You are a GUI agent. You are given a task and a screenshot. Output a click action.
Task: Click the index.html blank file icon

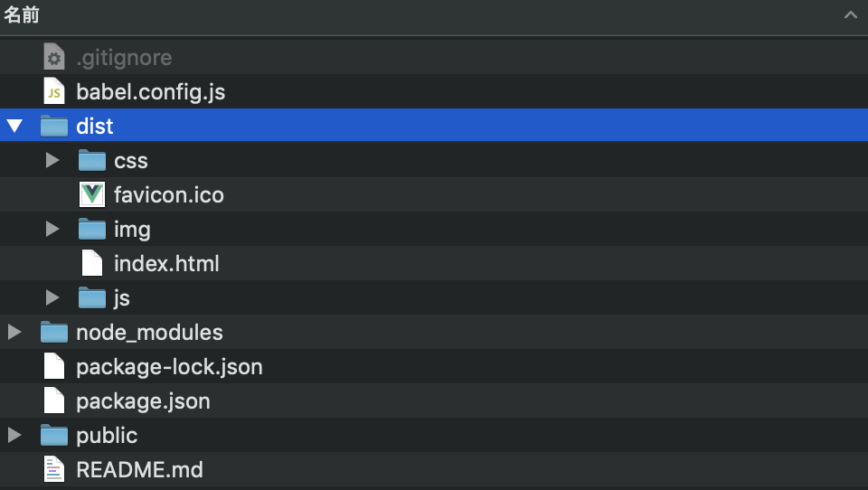pyautogui.click(x=92, y=263)
